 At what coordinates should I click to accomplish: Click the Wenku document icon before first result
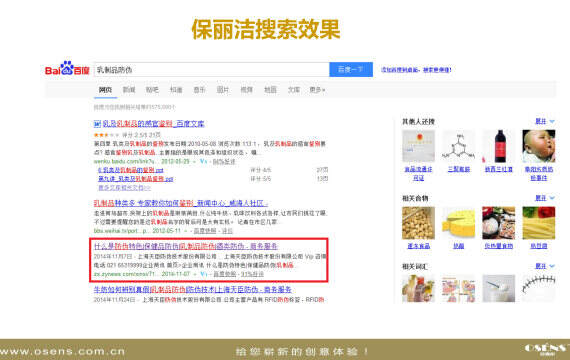click(97, 124)
